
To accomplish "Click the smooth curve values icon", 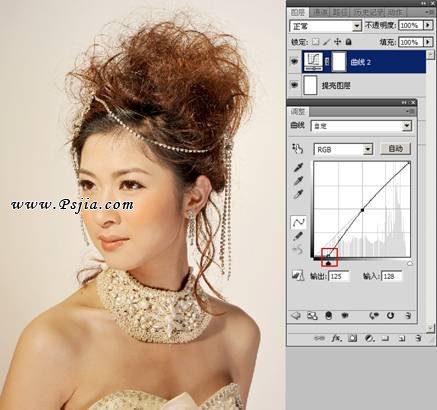I will [298, 249].
